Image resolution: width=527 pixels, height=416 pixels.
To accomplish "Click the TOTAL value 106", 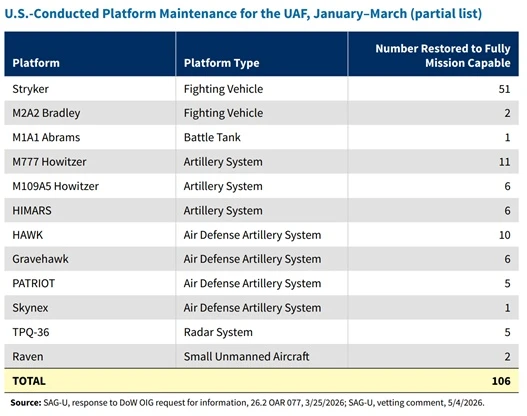I will [x=501, y=381].
